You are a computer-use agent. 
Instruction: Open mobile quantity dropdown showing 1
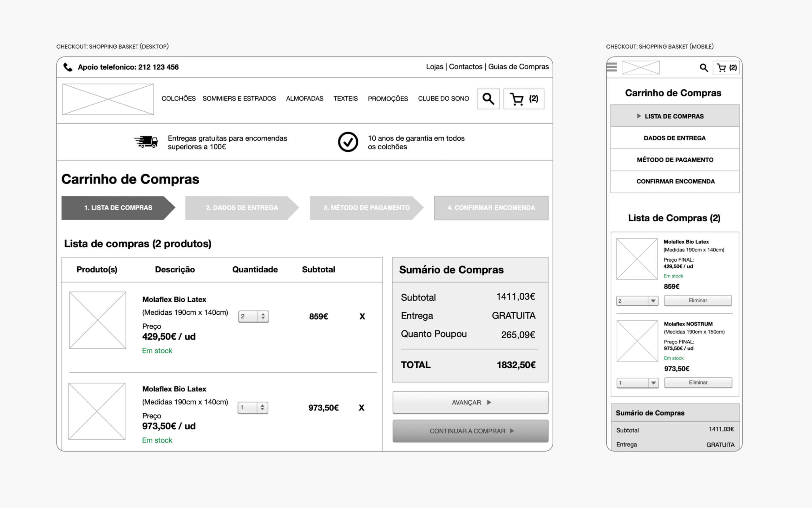pos(638,383)
